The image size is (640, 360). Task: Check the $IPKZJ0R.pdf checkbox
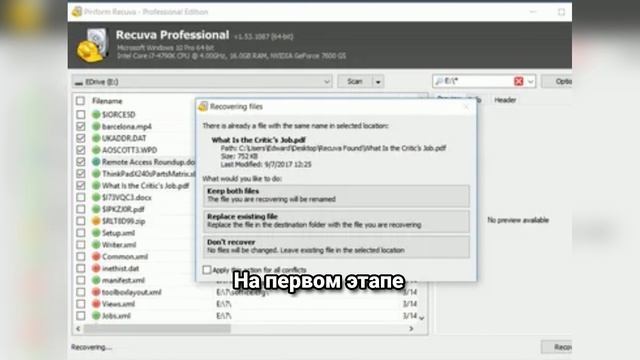click(81, 209)
